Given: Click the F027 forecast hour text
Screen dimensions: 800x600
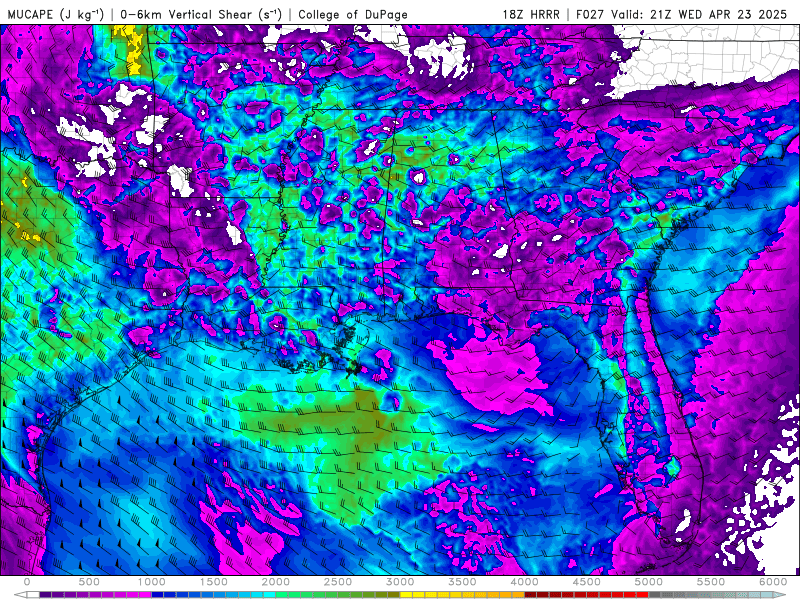Looking at the screenshot, I should [591, 14].
